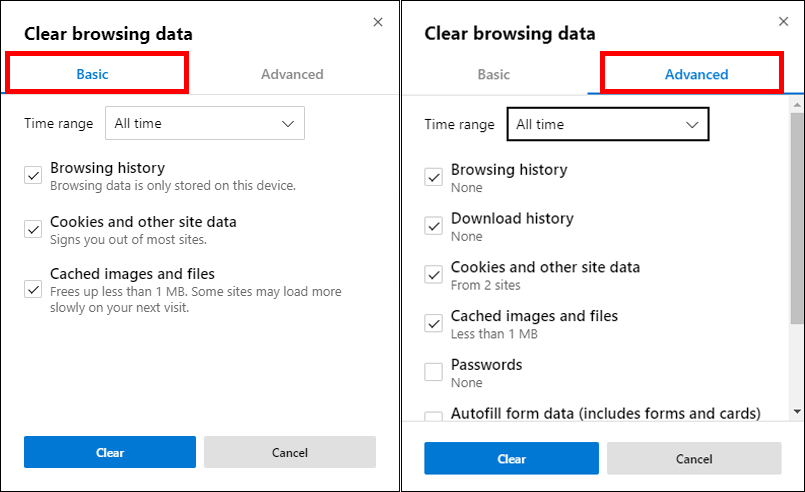Click Cancel button in Advanced dialog
Image resolution: width=805 pixels, height=492 pixels.
click(694, 458)
